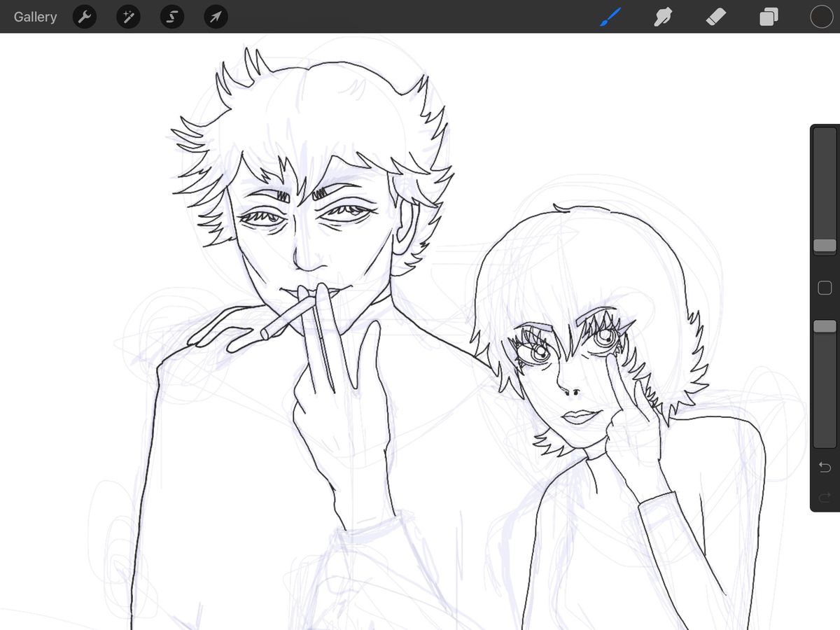840x630 pixels.
Task: Activate the Transform arrow tool
Action: pos(216,17)
